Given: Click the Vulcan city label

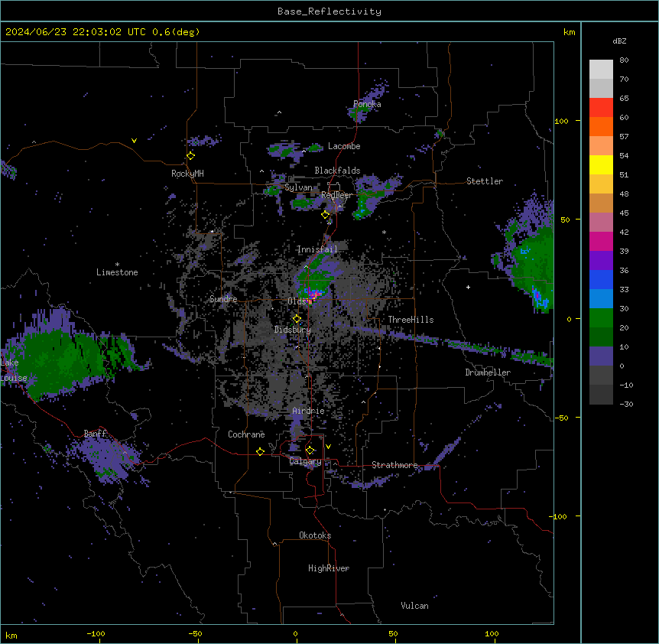Looking at the screenshot, I should 415,606.
